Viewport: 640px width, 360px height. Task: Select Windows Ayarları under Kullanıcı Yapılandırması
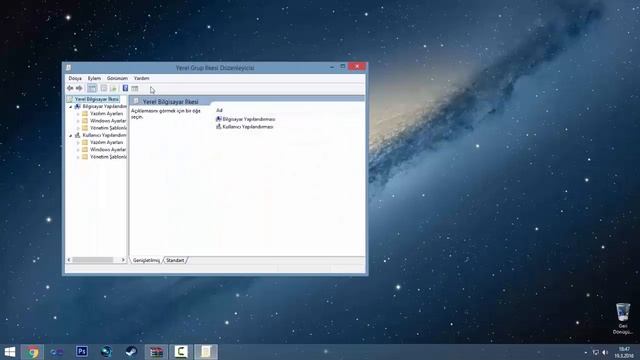pyautogui.click(x=108, y=150)
